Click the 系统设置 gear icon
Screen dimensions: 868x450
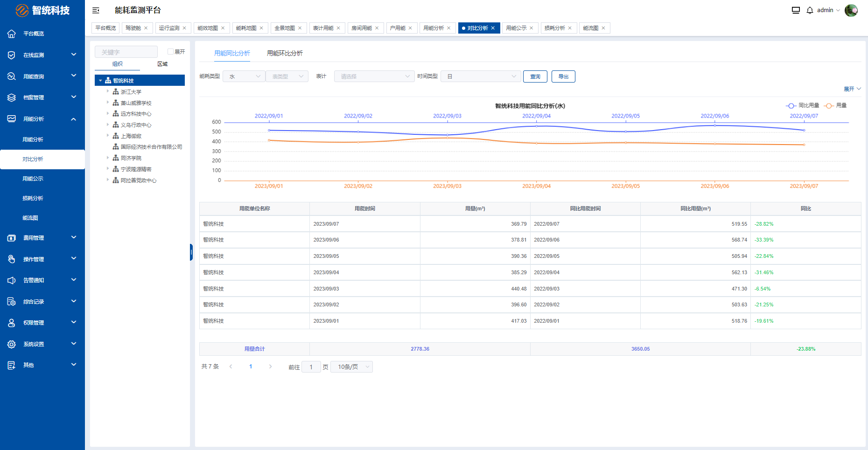tap(12, 344)
